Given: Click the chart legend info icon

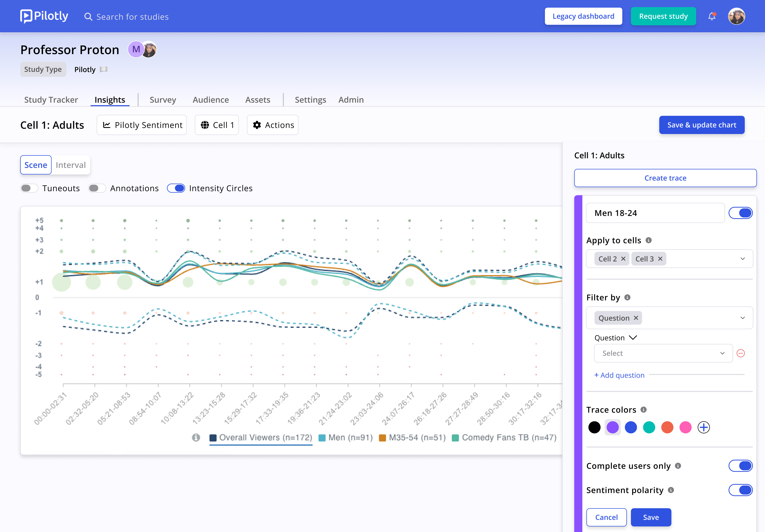Looking at the screenshot, I should tap(196, 437).
